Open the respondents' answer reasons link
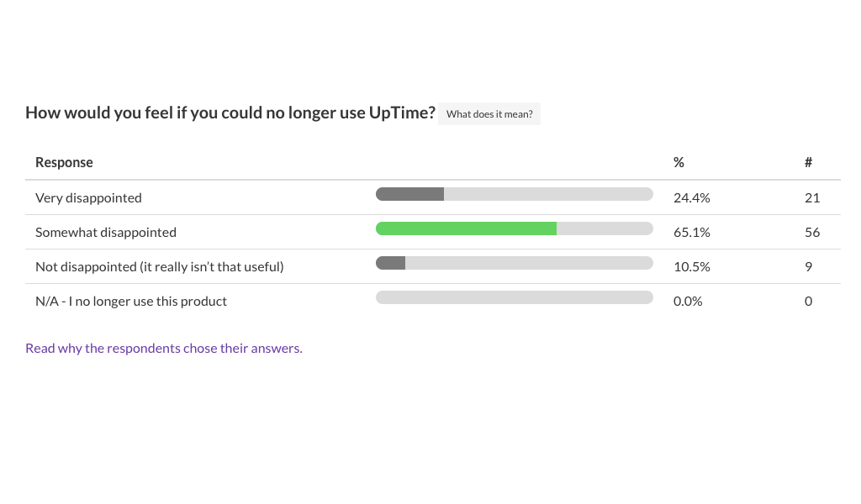 click(164, 348)
